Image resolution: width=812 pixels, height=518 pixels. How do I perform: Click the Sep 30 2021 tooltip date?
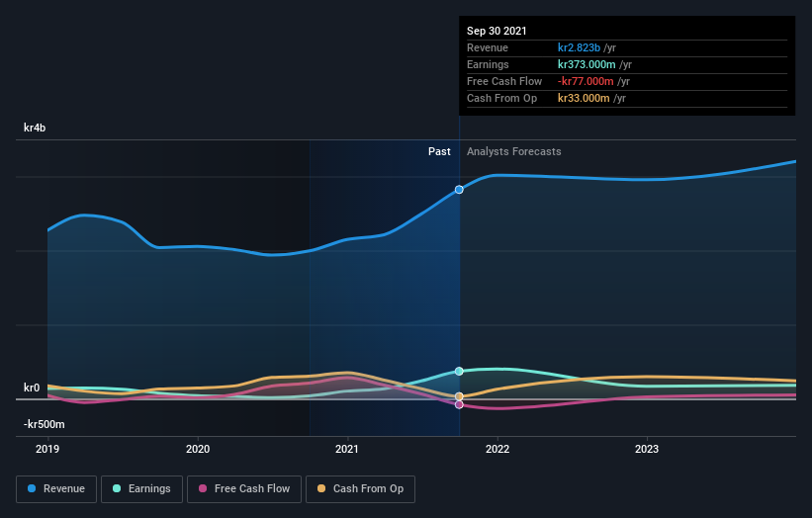496,31
